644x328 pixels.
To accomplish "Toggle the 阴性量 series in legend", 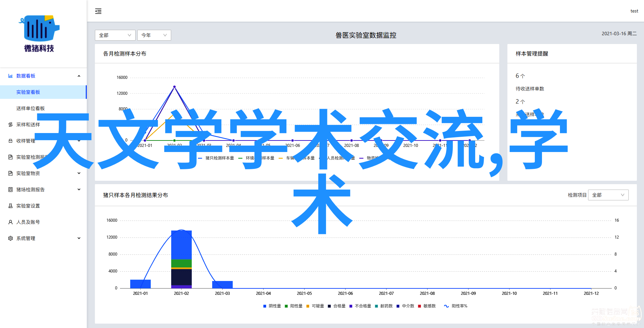I will (x=272, y=306).
